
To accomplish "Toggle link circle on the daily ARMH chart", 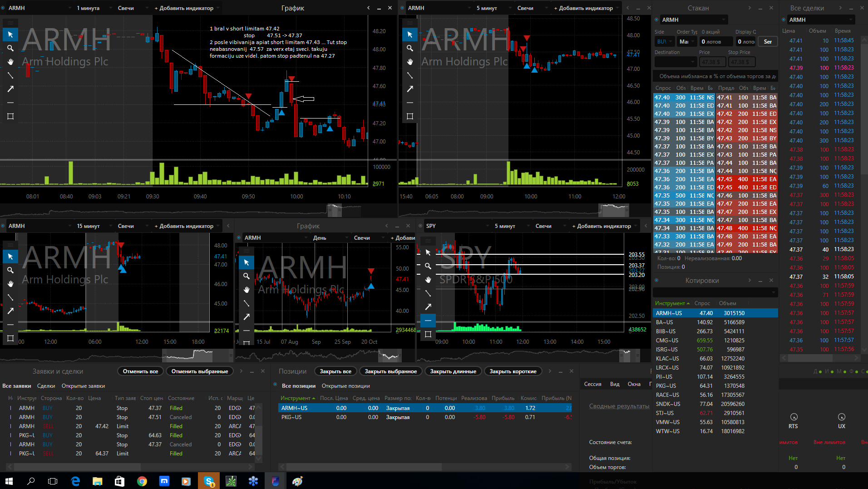I will pos(239,237).
